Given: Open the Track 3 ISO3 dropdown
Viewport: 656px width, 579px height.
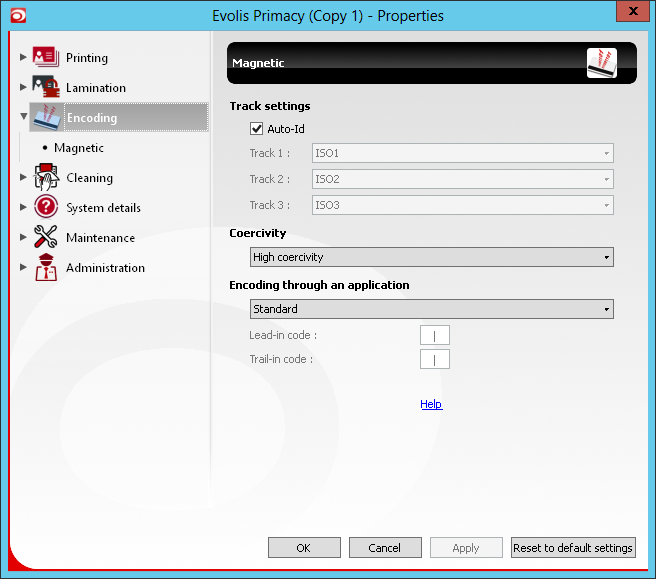Looking at the screenshot, I should 463,205.
